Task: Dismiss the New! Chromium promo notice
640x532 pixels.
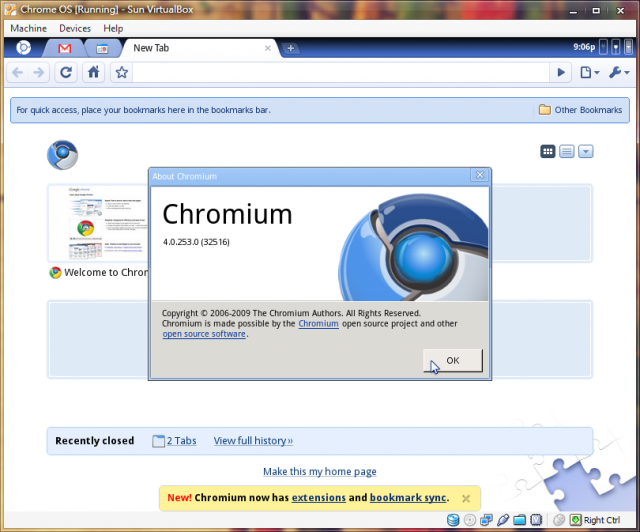Action: 466,499
